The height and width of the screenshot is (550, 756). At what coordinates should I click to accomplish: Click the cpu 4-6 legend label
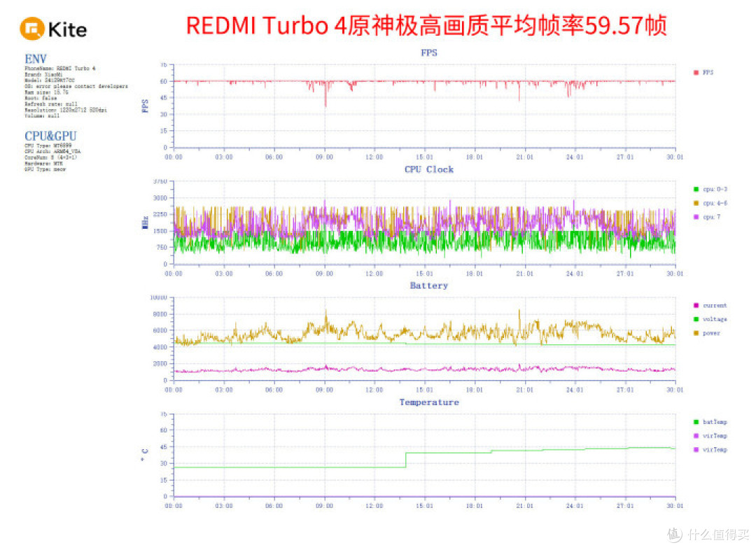(x=715, y=203)
